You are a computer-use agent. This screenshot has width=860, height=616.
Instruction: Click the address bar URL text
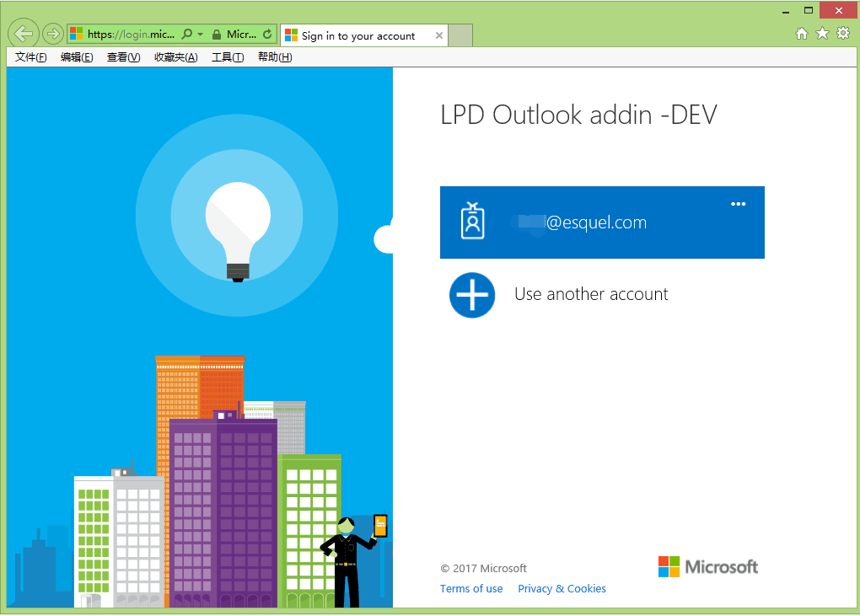131,34
